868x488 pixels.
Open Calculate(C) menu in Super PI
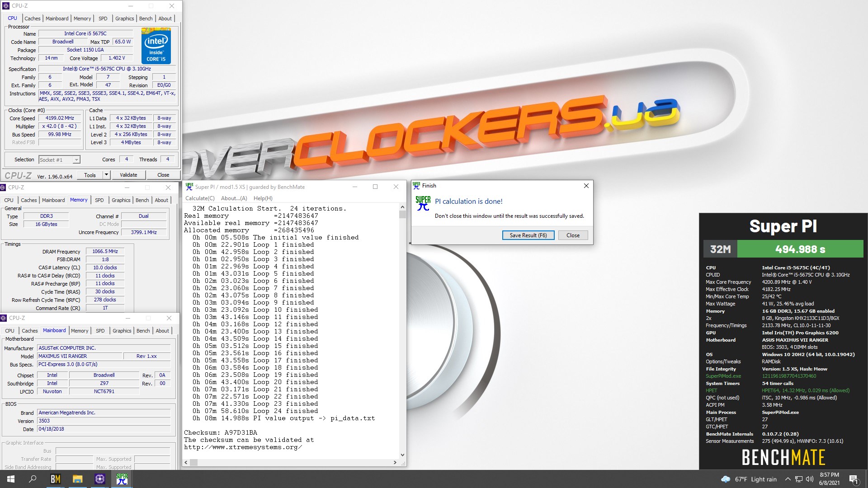coord(200,198)
